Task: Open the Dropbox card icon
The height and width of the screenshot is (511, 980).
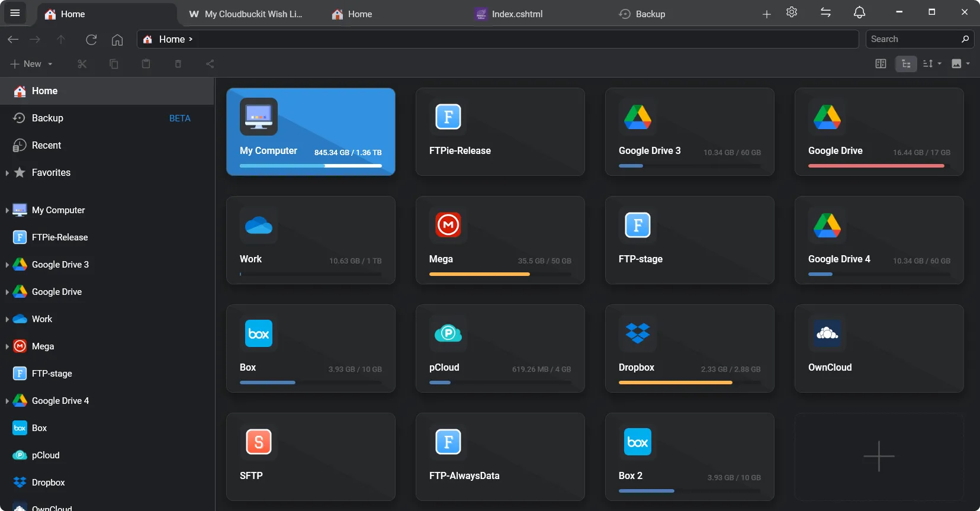Action: pyautogui.click(x=638, y=333)
